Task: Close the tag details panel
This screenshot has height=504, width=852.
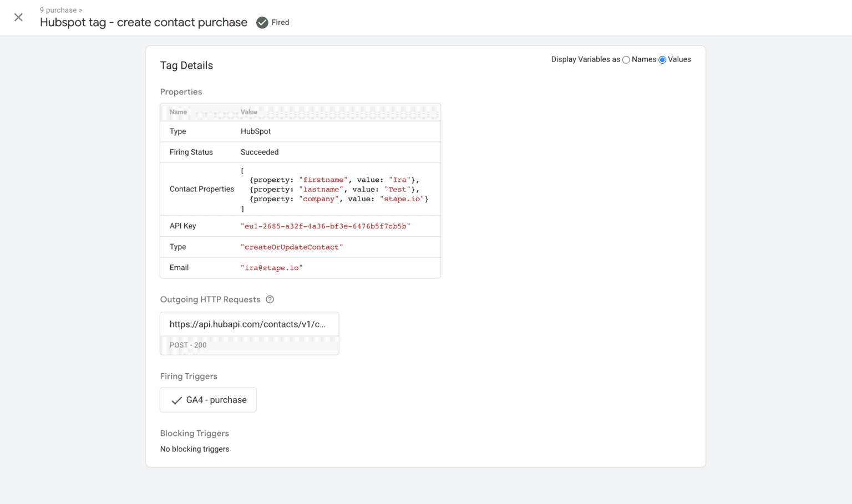Action: pyautogui.click(x=18, y=17)
